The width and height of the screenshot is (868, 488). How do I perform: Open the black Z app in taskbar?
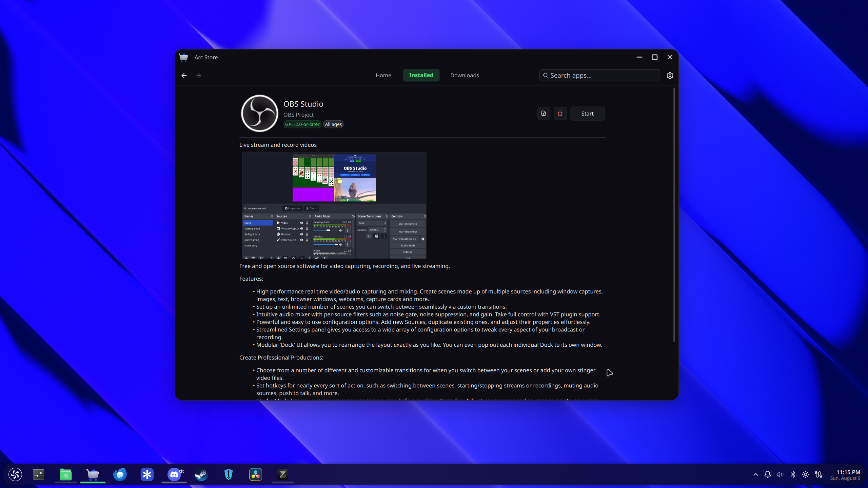point(283,474)
